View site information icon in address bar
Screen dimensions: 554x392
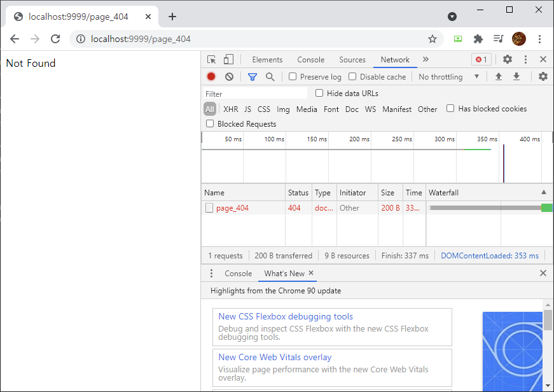coord(81,39)
